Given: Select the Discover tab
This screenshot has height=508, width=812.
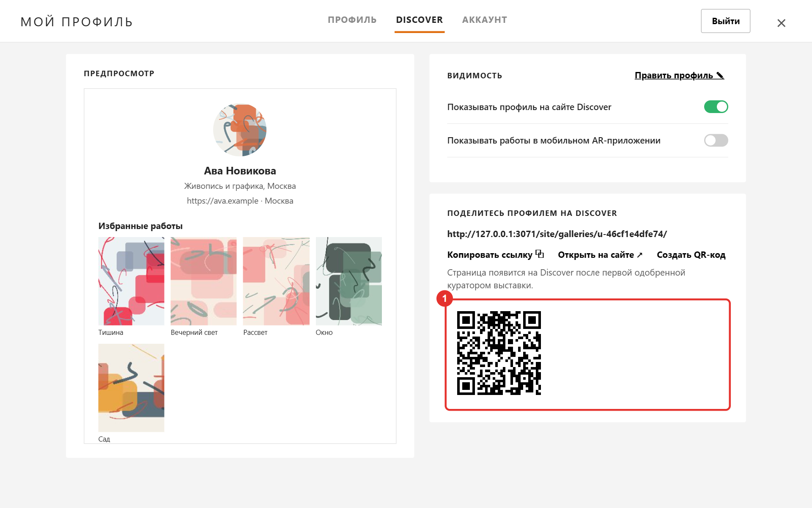Looking at the screenshot, I should 419,20.
